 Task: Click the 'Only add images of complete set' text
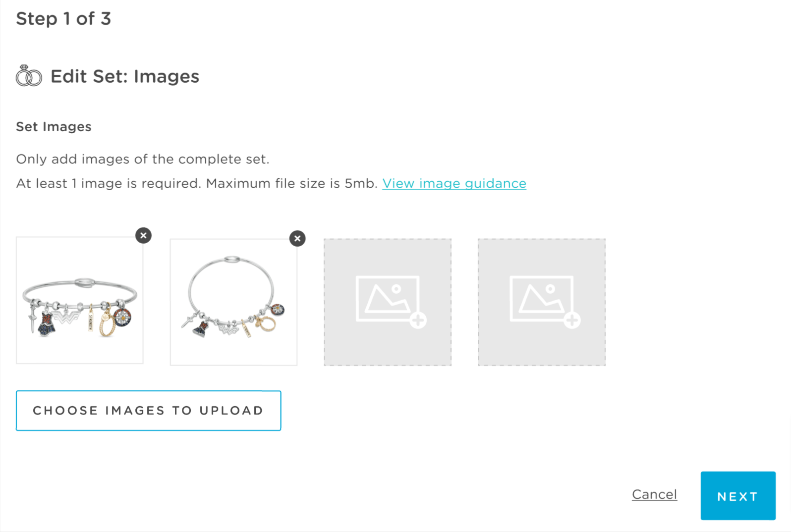tap(143, 159)
